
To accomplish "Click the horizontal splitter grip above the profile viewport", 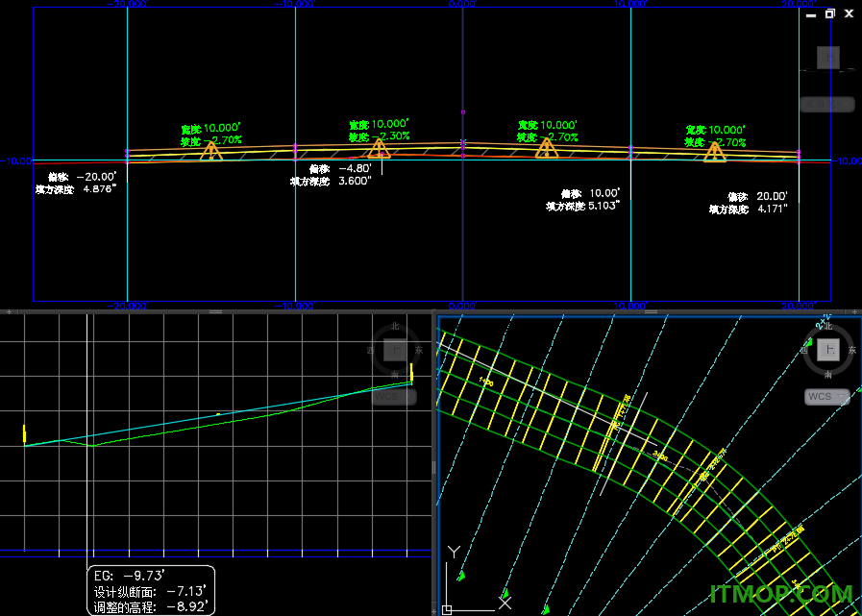I will (x=215, y=312).
